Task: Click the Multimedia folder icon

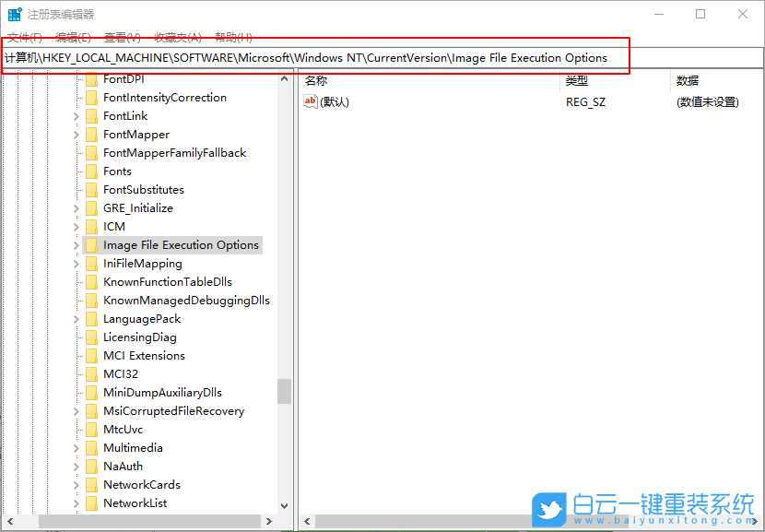Action: coord(93,447)
